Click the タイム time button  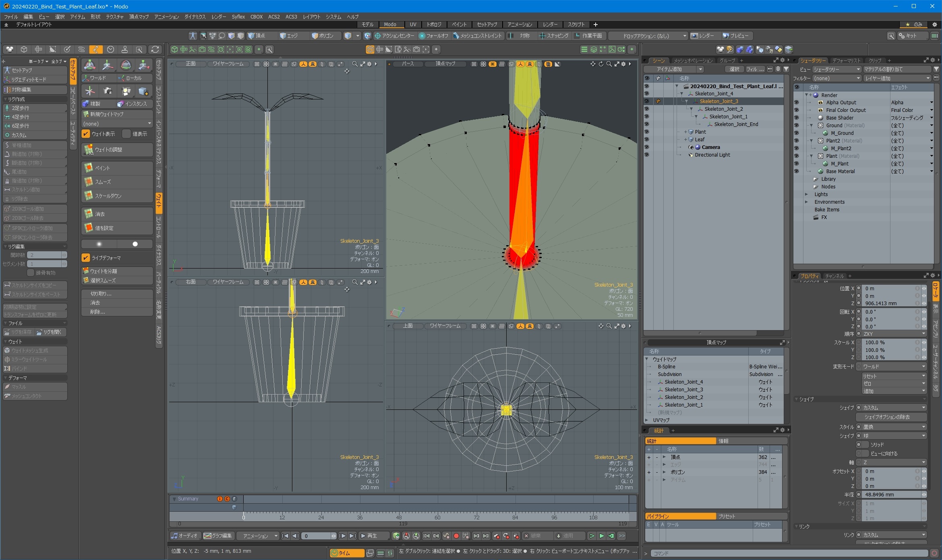click(x=346, y=553)
